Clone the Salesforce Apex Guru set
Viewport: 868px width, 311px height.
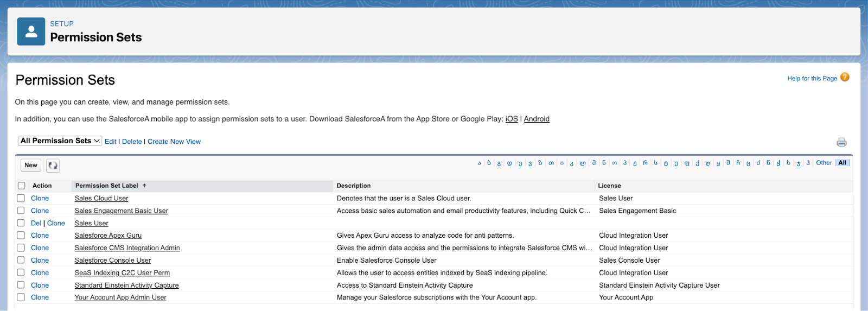click(40, 236)
